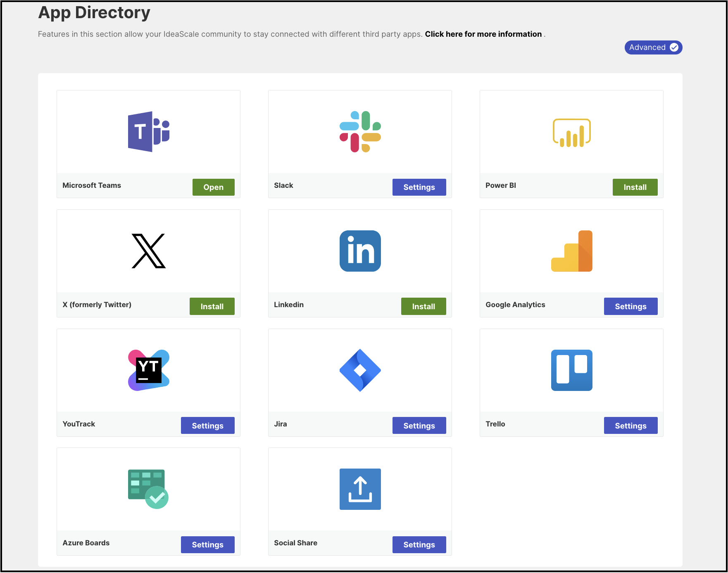Open Slack Settings
Image resolution: width=728 pixels, height=573 pixels.
pos(419,187)
